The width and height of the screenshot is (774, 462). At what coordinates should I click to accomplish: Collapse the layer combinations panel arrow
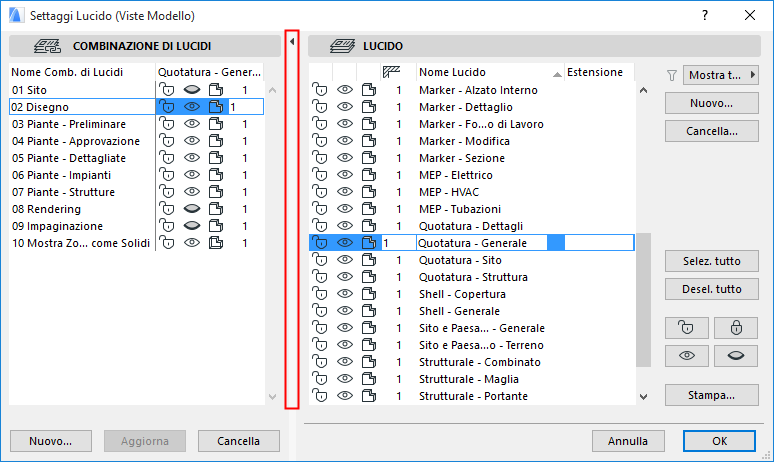[292, 43]
